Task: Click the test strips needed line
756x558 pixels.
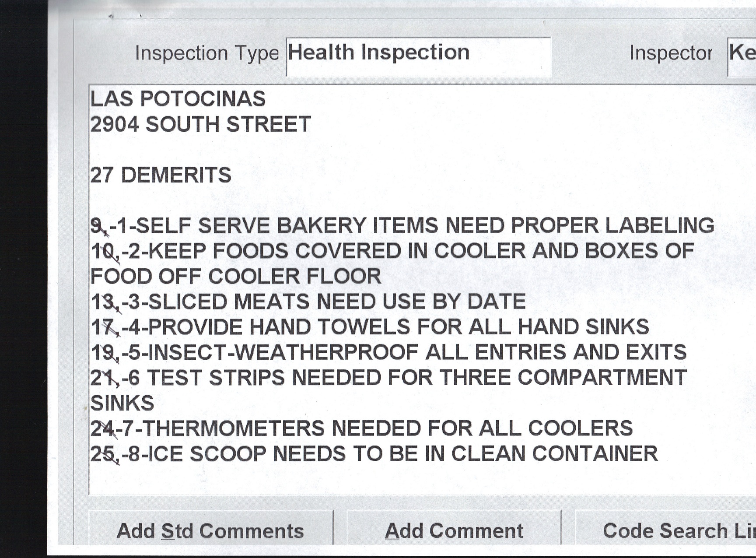Action: (388, 378)
